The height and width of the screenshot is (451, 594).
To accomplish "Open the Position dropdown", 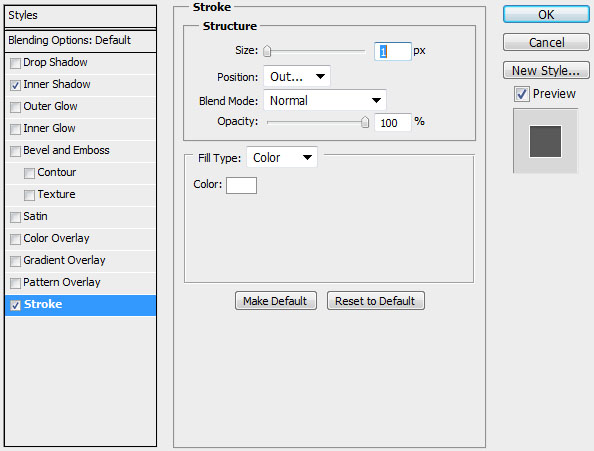I will coord(297,76).
